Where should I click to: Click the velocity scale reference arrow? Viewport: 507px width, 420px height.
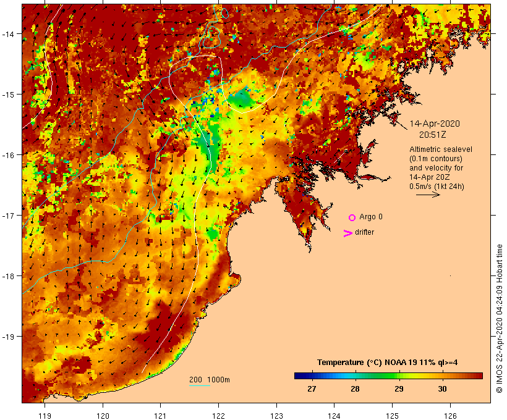pyautogui.click(x=428, y=195)
